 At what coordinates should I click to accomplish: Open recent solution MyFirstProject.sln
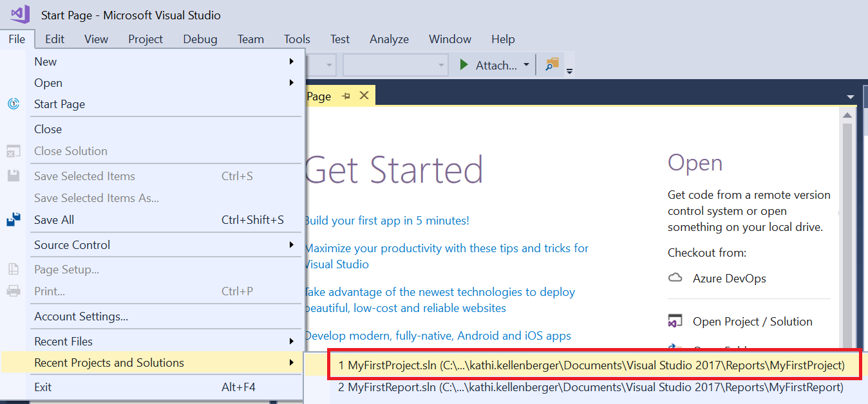coord(591,365)
